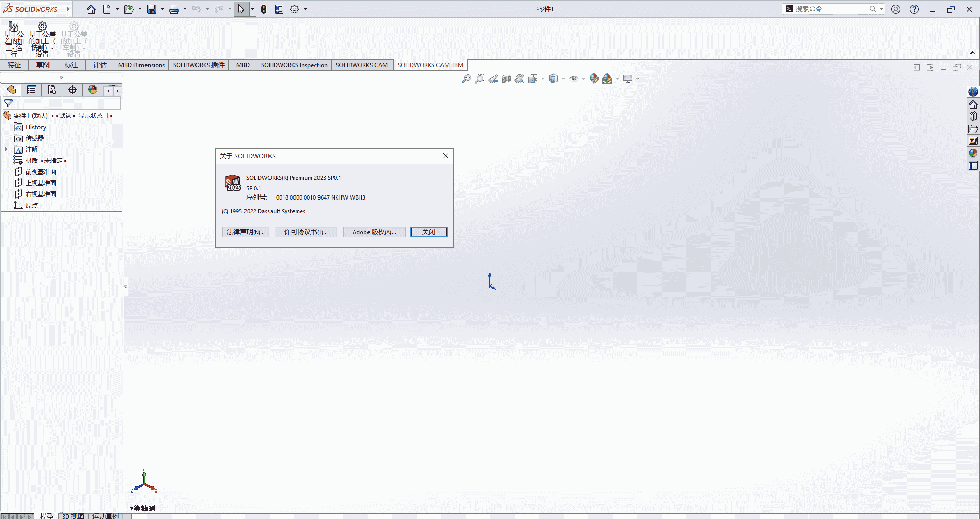Click Zoom to Fit magnifier icon
This screenshot has width=980, height=519.
[x=466, y=79]
